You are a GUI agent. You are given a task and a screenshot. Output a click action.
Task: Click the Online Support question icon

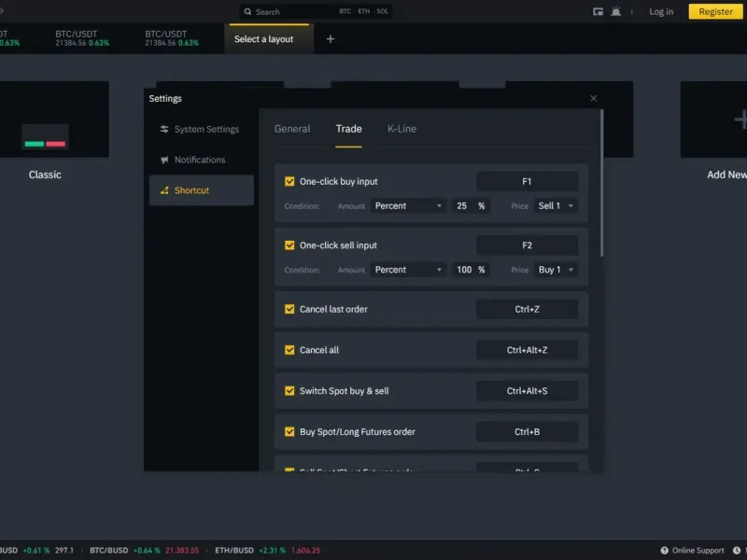coord(664,551)
